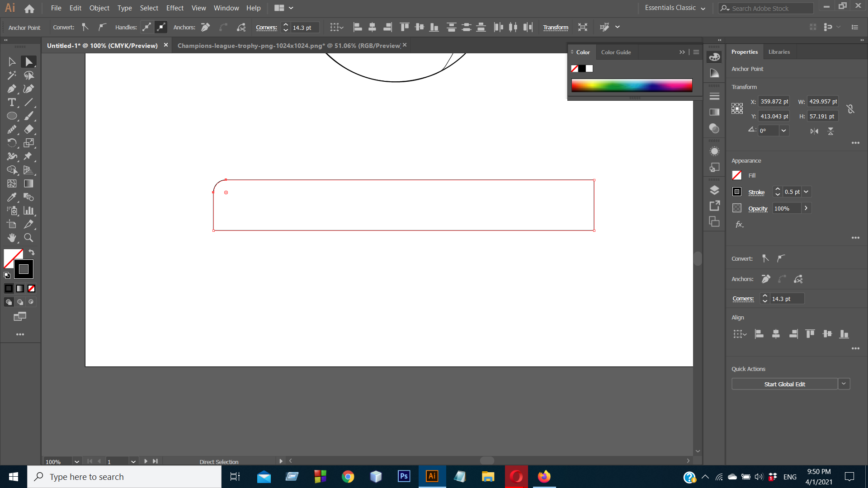
Task: Select the Shape Builder tool
Action: [12, 170]
